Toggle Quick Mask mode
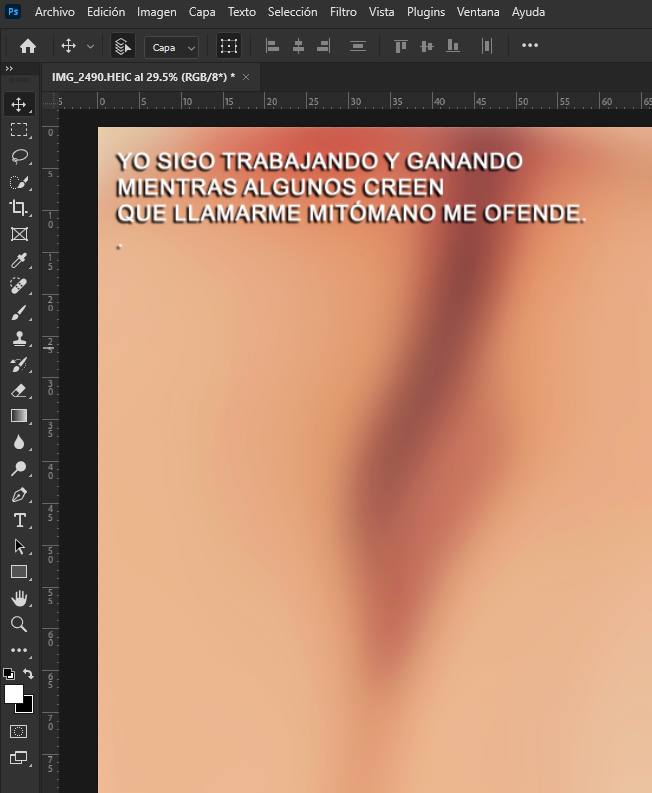This screenshot has width=652, height=793. click(19, 731)
